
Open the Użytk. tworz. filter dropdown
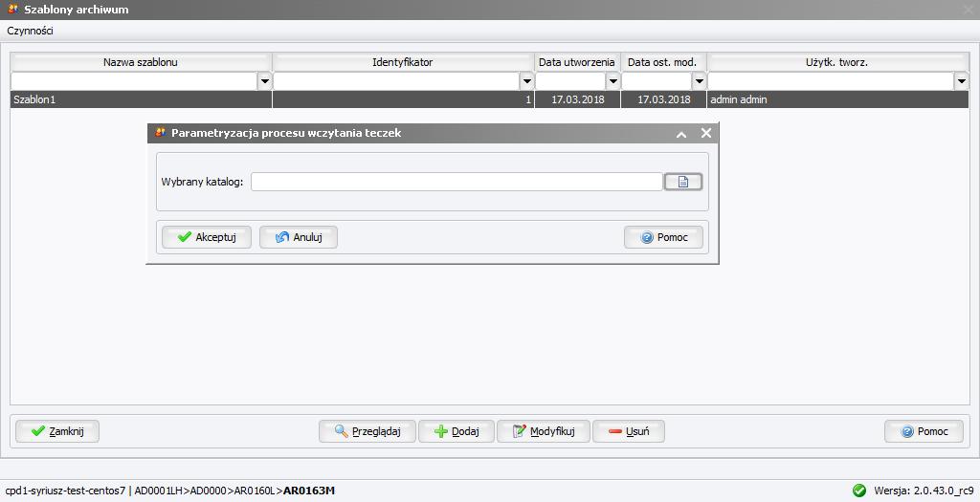coord(961,81)
